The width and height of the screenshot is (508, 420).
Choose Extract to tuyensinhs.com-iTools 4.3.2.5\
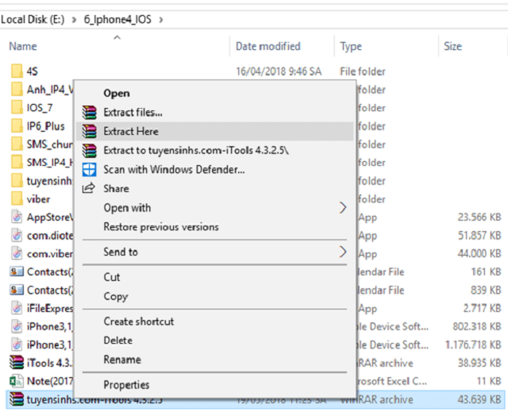coord(214,150)
